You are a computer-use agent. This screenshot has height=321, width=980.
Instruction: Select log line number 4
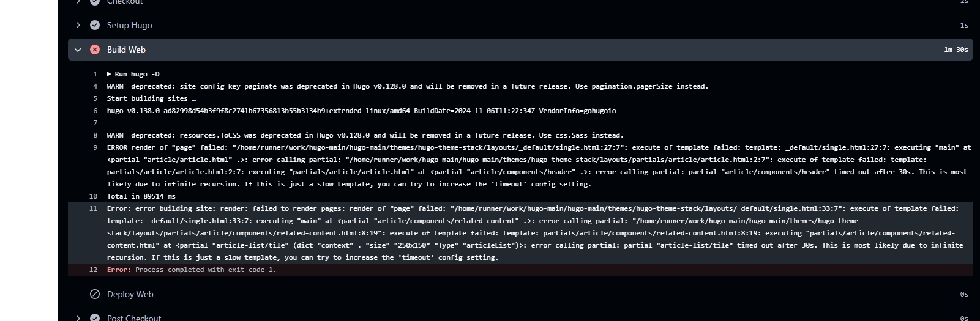[95, 86]
